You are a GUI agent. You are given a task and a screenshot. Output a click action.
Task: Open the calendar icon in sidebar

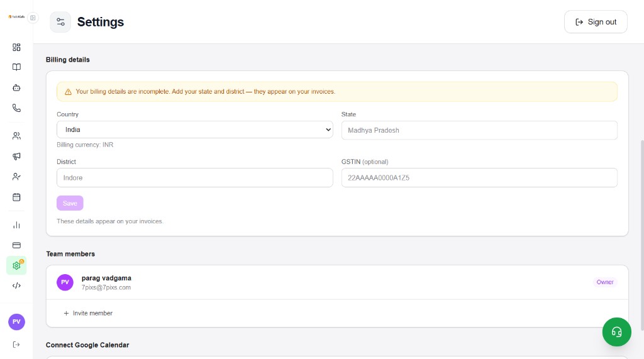[16, 197]
